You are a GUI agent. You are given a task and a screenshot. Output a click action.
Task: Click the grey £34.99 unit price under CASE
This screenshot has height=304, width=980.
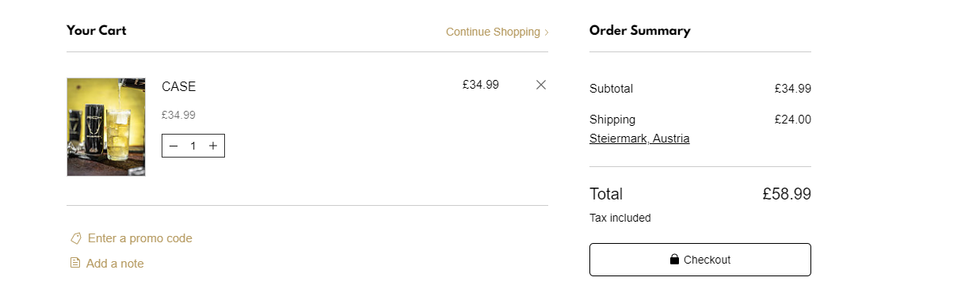[178, 115]
